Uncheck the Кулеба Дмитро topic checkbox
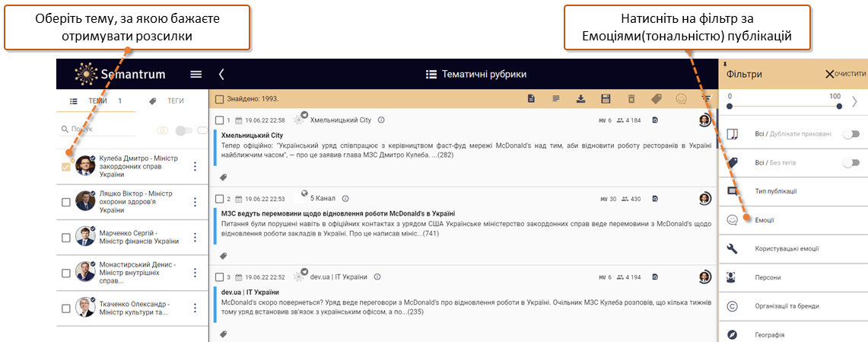The width and height of the screenshot is (868, 342). 66,166
